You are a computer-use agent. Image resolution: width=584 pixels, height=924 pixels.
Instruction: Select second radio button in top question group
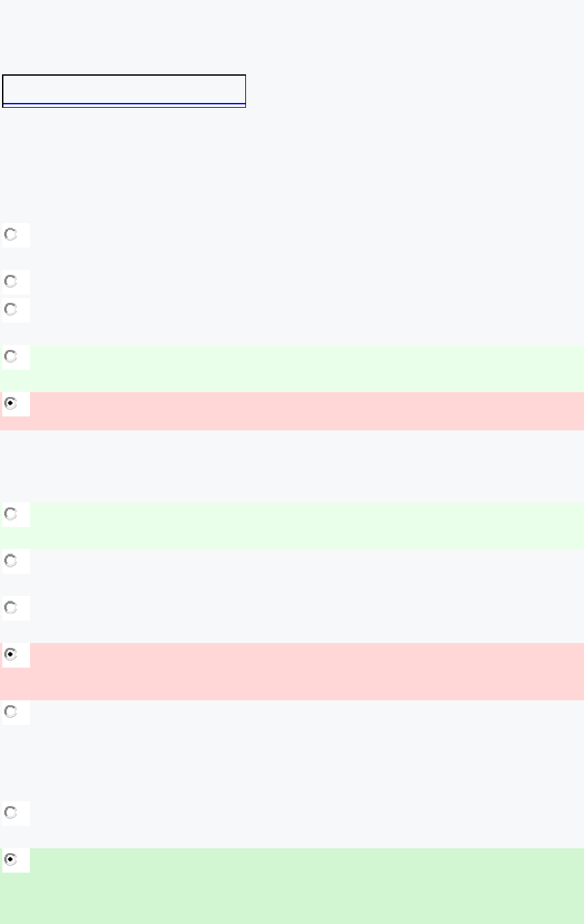click(11, 281)
